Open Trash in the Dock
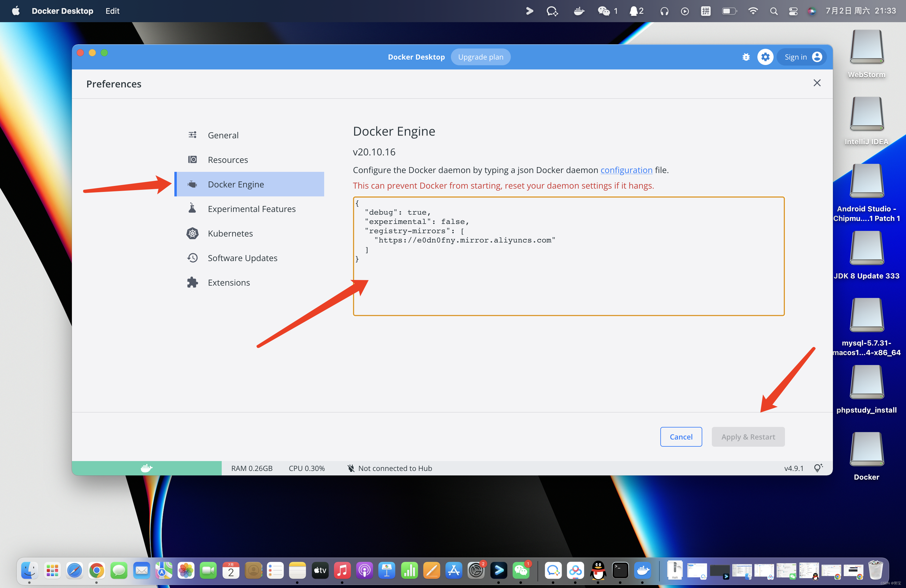Image resolution: width=906 pixels, height=588 pixels. point(875,570)
